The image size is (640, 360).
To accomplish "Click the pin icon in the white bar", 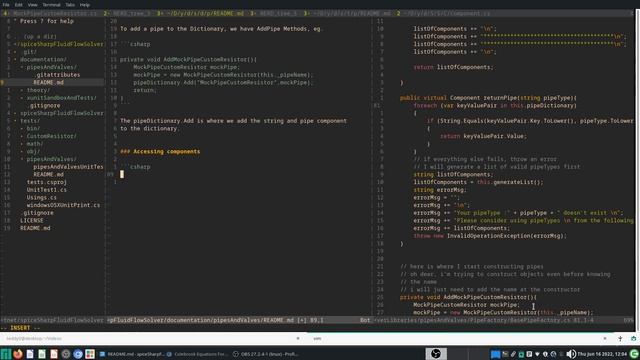I will pyautogui.click(x=620, y=338).
